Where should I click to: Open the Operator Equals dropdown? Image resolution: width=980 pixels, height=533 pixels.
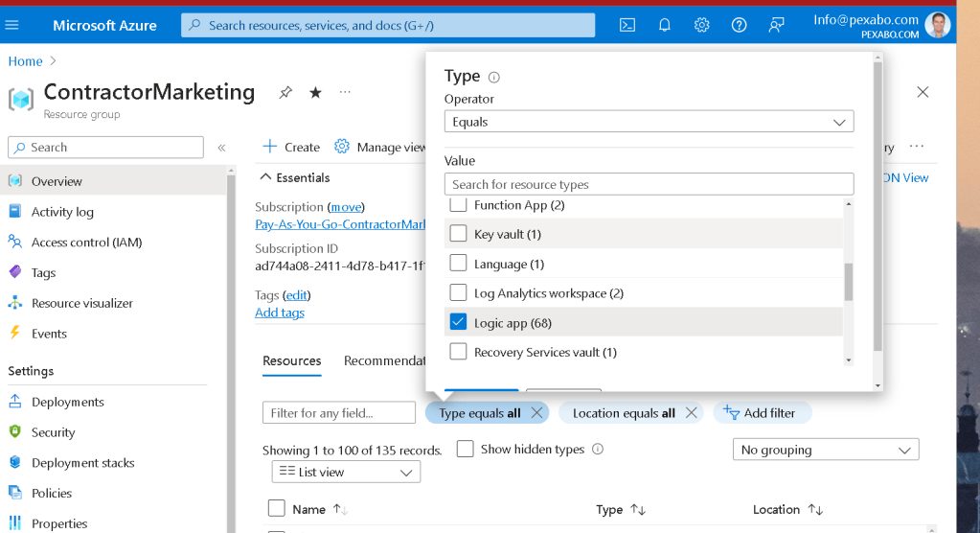coord(649,122)
